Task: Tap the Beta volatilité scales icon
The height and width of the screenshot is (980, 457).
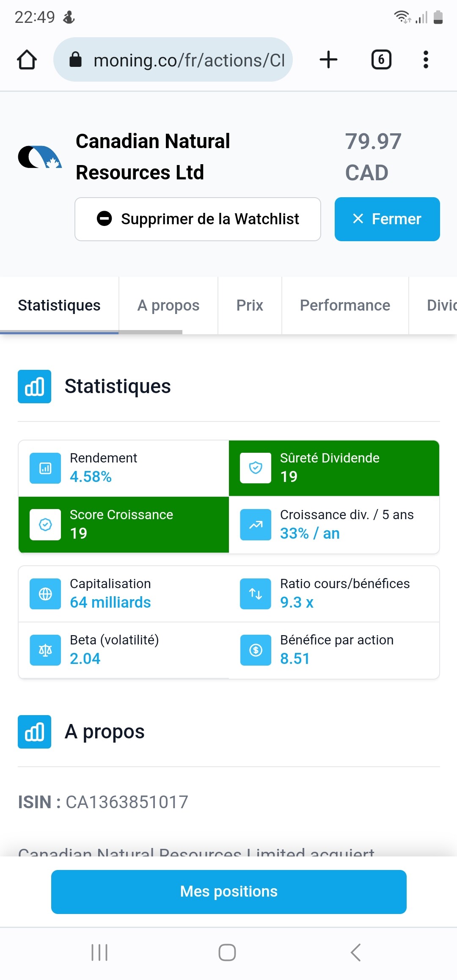Action: coord(45,650)
